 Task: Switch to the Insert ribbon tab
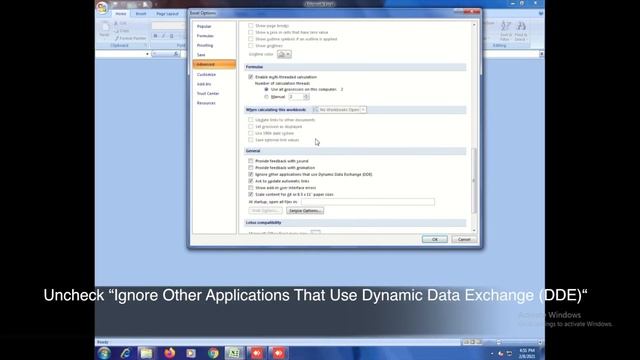[141, 14]
